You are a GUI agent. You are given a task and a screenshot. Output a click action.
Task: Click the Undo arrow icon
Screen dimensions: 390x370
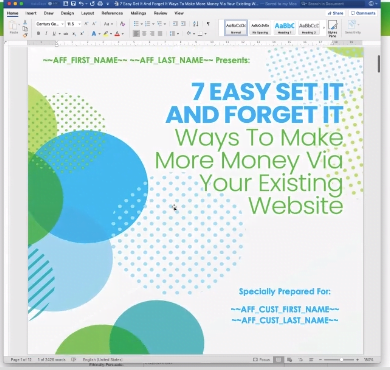click(x=82, y=4)
